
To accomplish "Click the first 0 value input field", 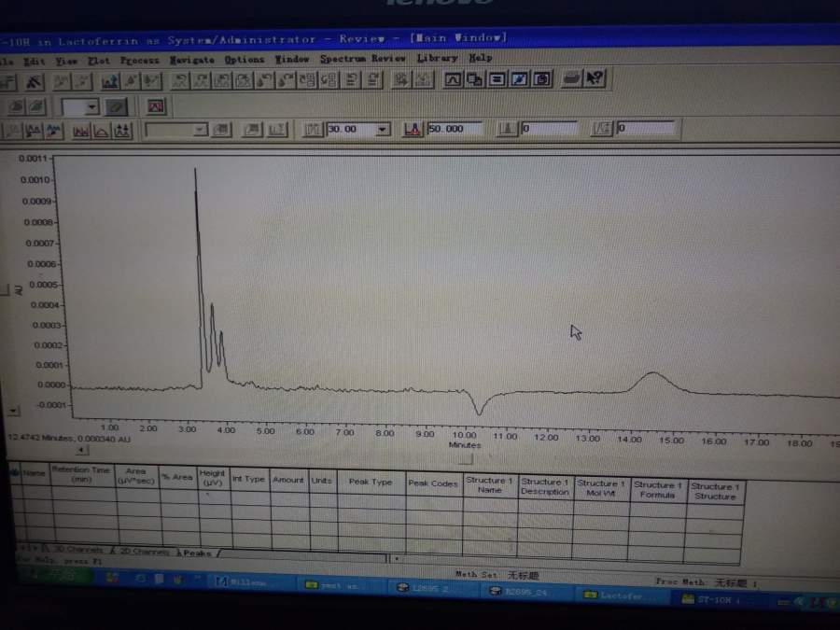I will pos(549,128).
